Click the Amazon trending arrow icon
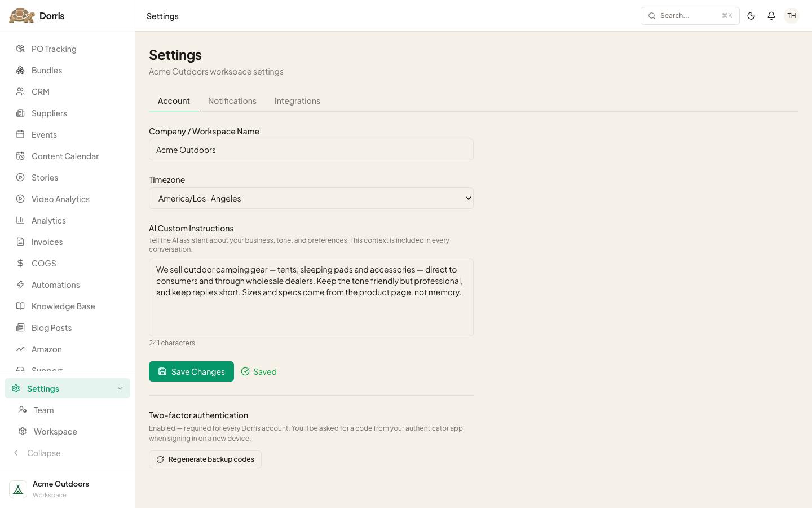Screen dimensions: 812x508 20,349
